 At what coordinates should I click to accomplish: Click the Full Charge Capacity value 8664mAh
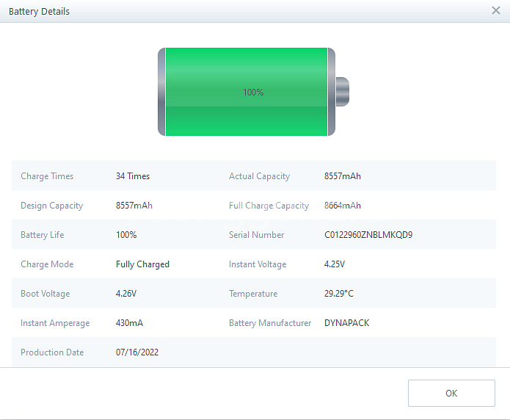343,206
